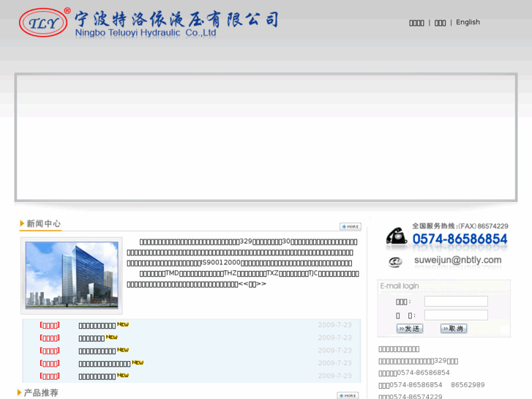Focus the lower E-mail login field
Screen dimensions: 532x399
(x=456, y=315)
